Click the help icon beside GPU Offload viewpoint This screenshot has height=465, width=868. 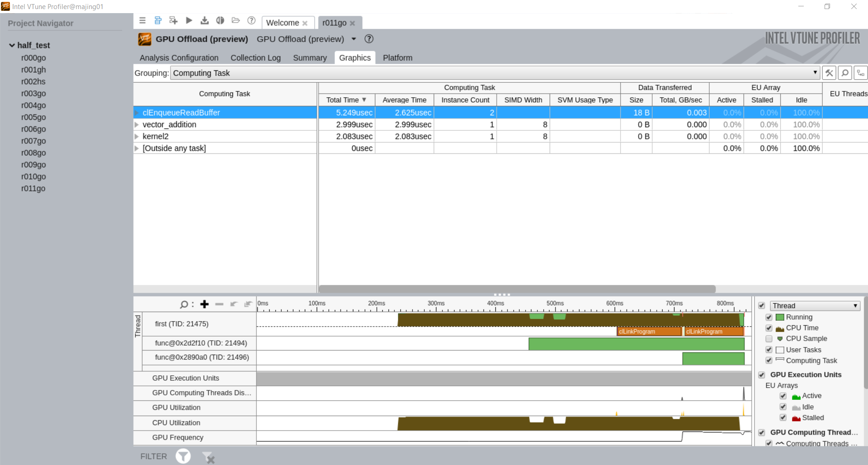[x=369, y=39]
